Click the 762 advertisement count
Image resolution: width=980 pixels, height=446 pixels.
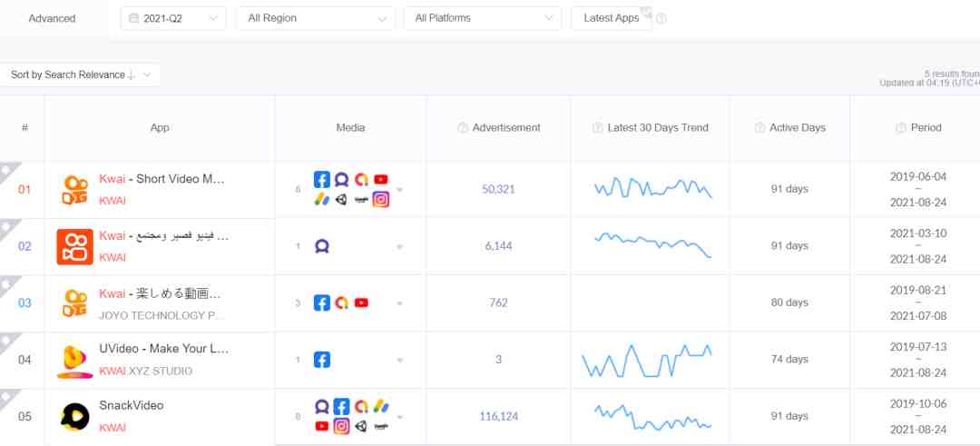[x=498, y=302]
